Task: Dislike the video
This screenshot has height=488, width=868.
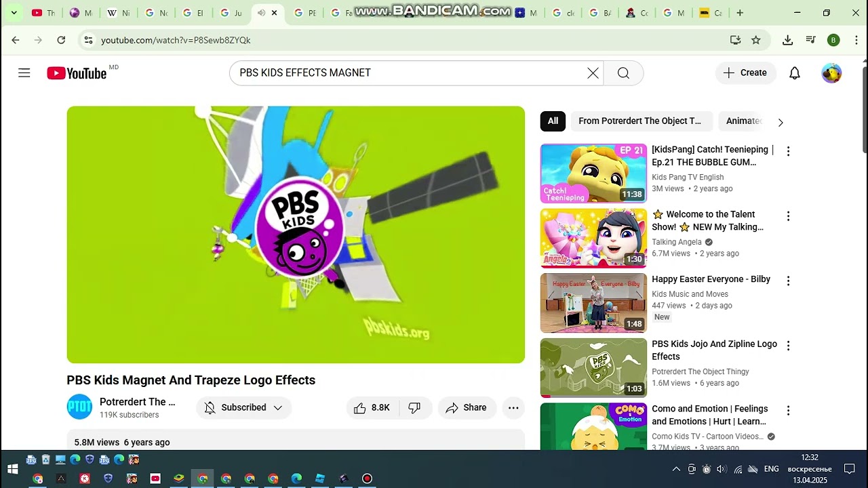Action: click(415, 407)
